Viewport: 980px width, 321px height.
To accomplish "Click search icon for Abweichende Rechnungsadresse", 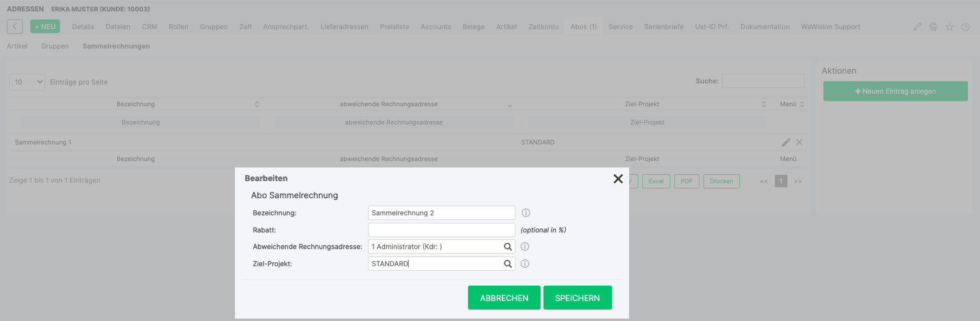I will (507, 247).
